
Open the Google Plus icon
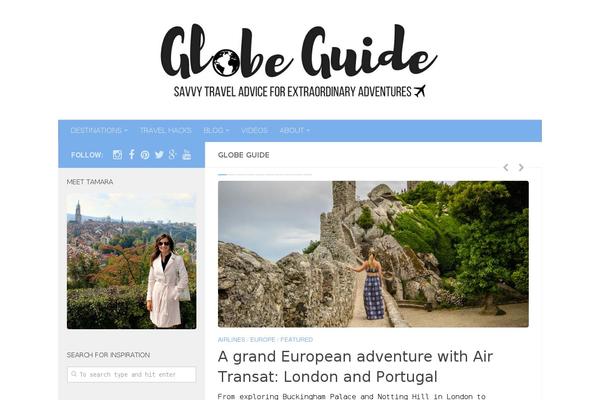point(173,155)
